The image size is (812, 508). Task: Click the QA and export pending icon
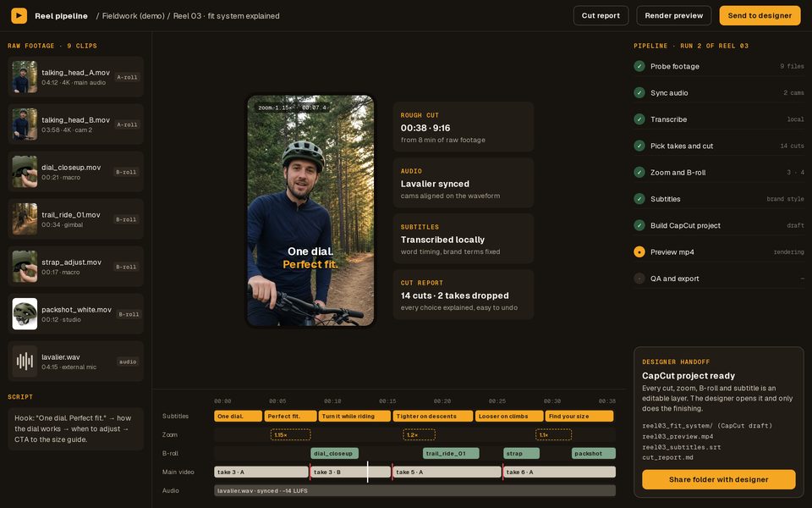click(x=639, y=279)
